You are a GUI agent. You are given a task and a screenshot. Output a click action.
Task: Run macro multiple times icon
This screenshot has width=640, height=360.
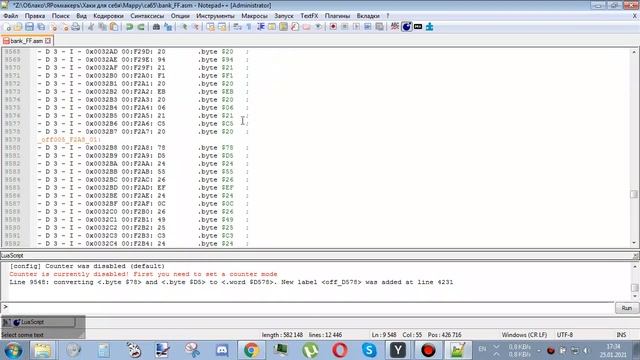tap(368, 27)
